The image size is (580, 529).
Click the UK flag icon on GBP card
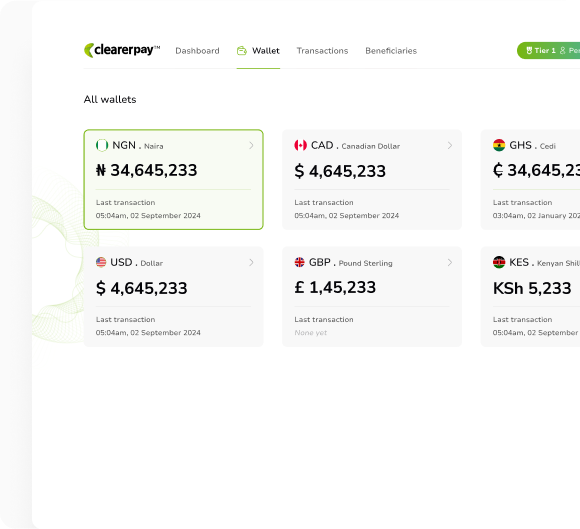(300, 262)
